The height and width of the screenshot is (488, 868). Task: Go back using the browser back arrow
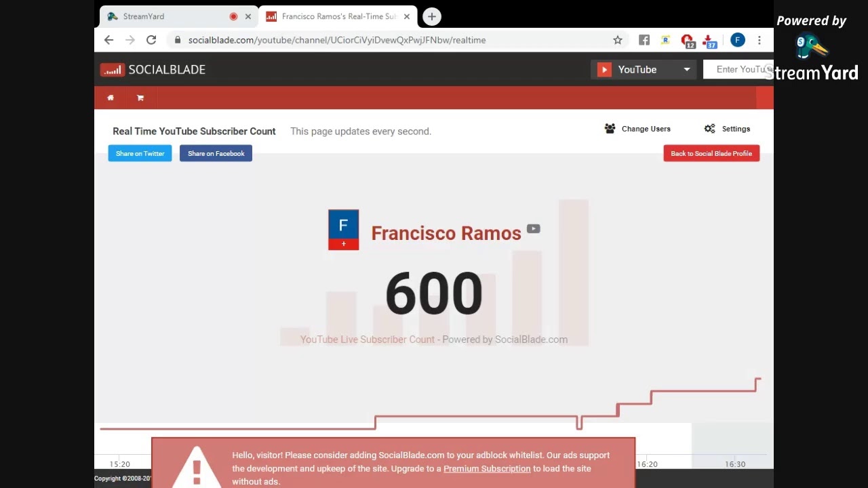[108, 40]
